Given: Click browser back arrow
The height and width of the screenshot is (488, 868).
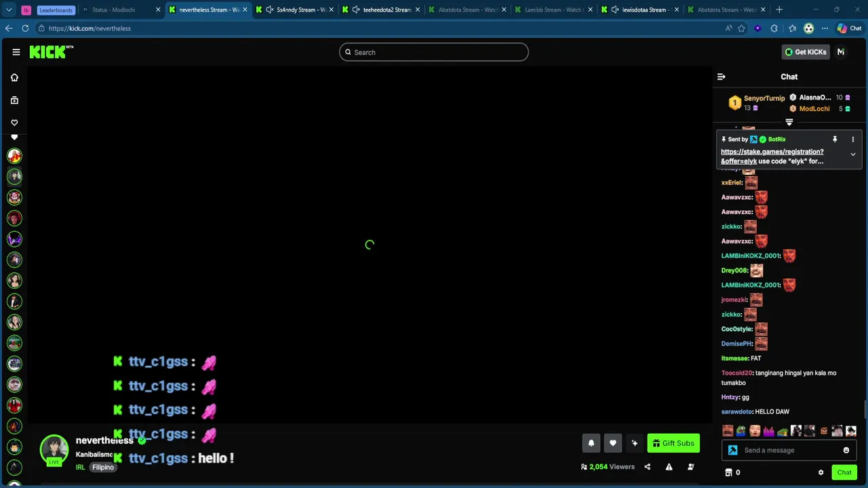Looking at the screenshot, I should coord(8,28).
